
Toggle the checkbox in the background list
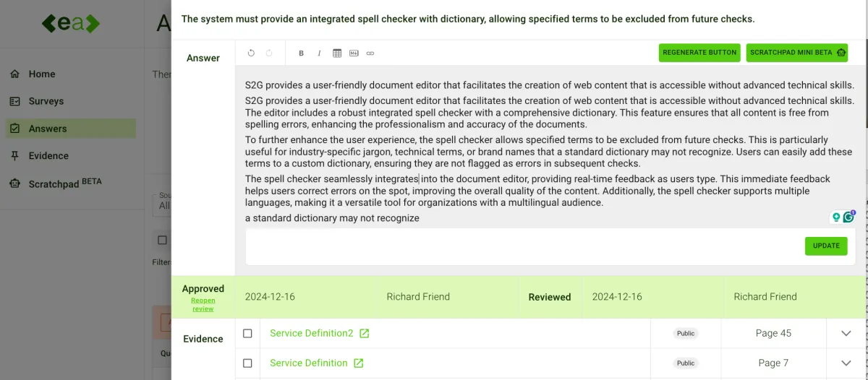162,240
